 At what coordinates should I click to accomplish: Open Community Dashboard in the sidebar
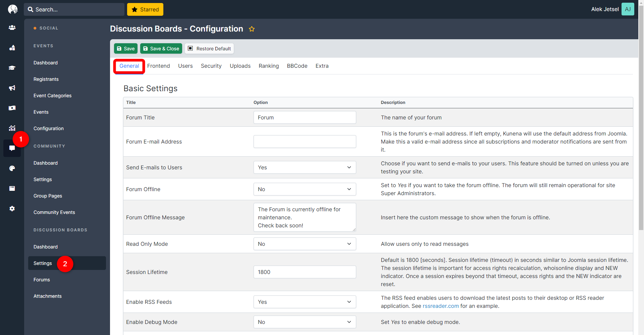(x=46, y=163)
